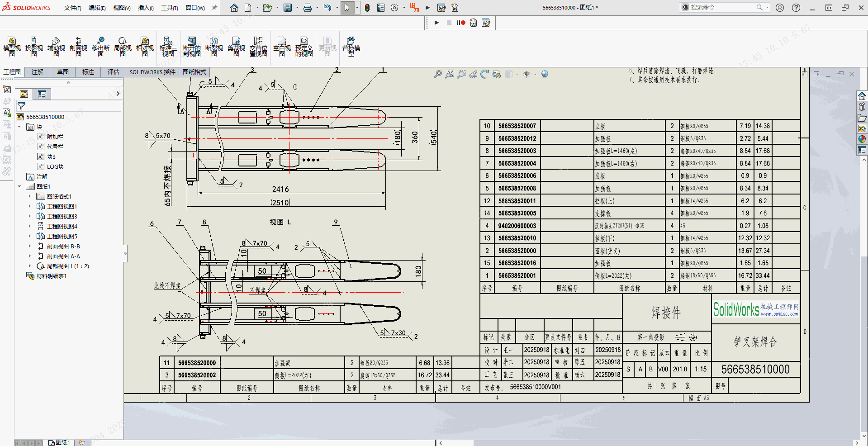The width and height of the screenshot is (868, 446).
Task: Insert a Predefined View (预定义的视图)
Action: pos(304,46)
